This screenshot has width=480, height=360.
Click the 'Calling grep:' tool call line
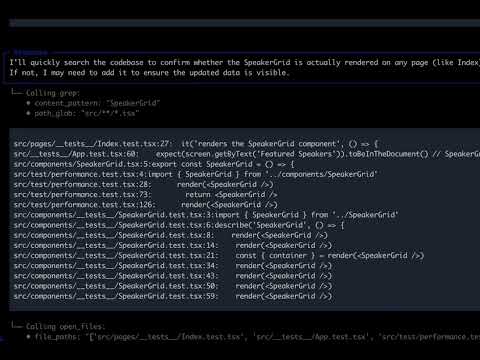(53, 93)
